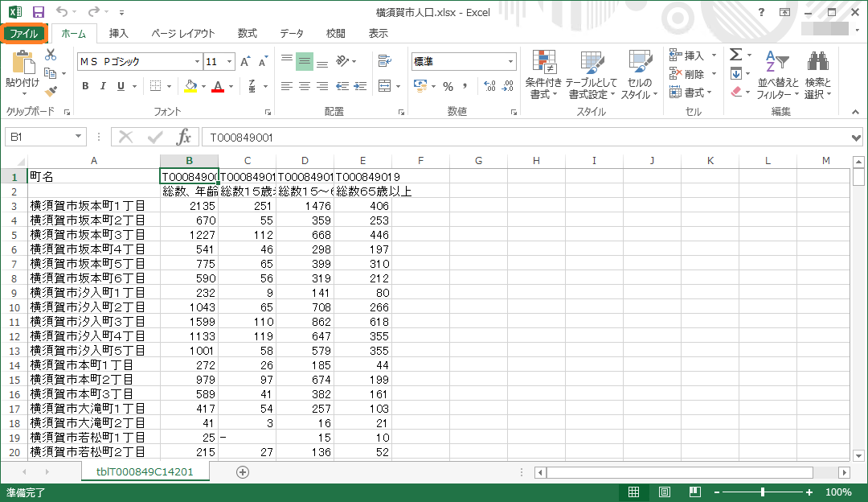Enable wrap text in alignment group
This screenshot has width=868, height=502.
[x=384, y=61]
